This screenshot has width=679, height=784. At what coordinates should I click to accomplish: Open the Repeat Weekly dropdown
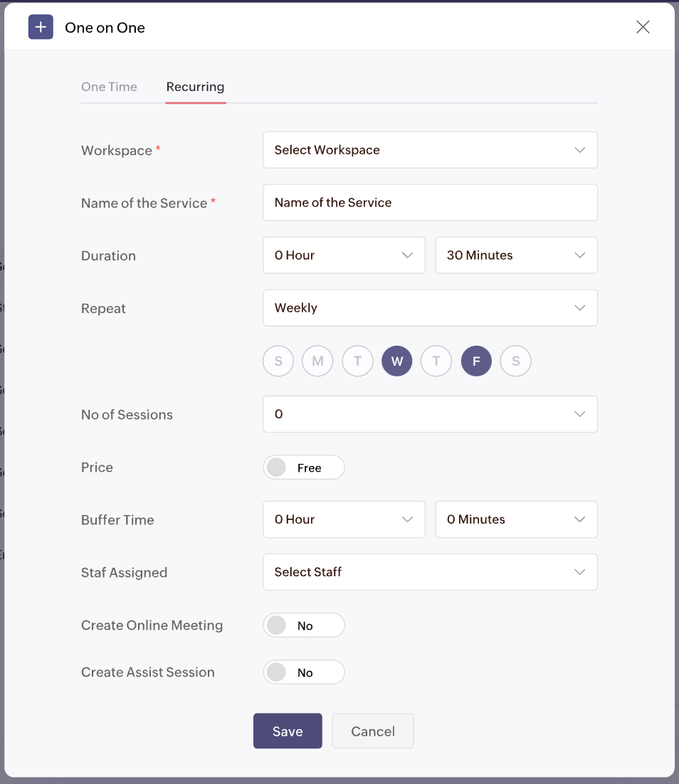[x=431, y=308]
